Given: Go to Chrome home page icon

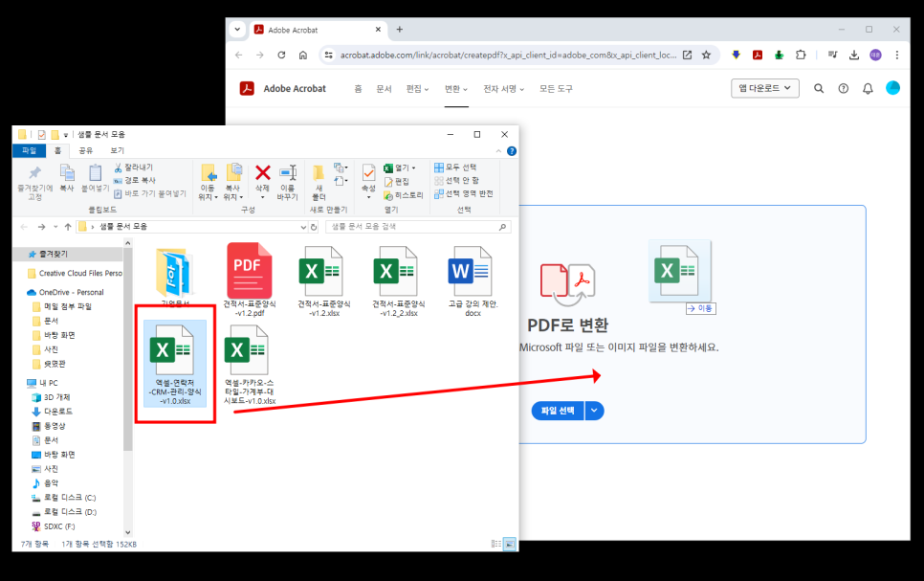Looking at the screenshot, I should (x=303, y=55).
